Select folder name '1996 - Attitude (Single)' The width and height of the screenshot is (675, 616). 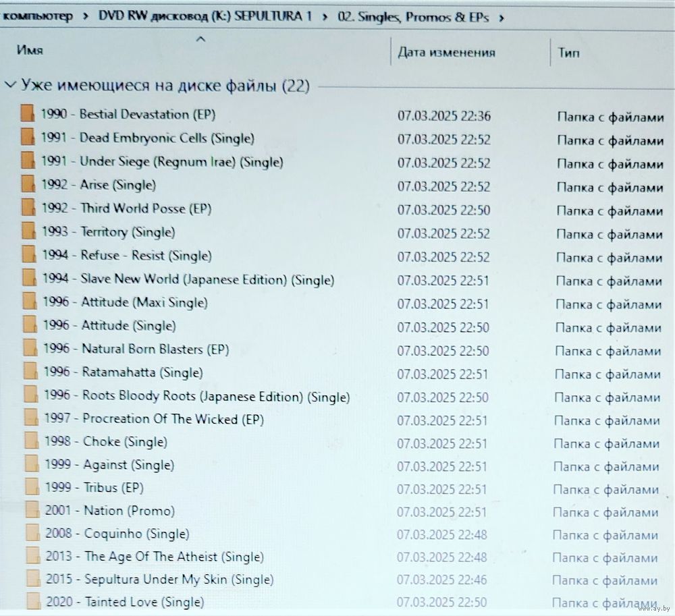coord(109,326)
